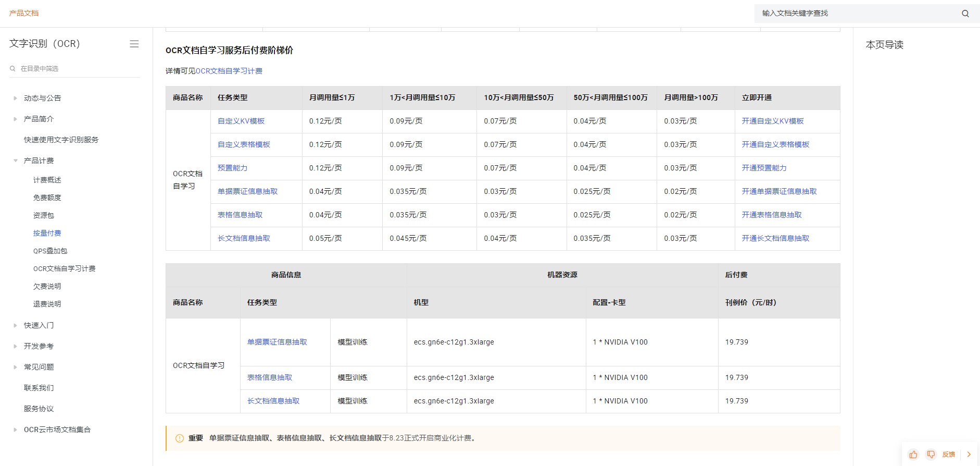This screenshot has height=466, width=980.
Task: Follow the OCR文档自学习计费 link in details line
Action: 229,71
